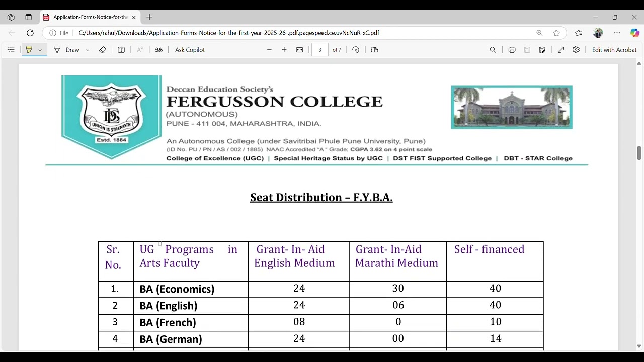The image size is (644, 362).
Task: Click the Save icon in the PDF toolbar
Action: click(527, 50)
